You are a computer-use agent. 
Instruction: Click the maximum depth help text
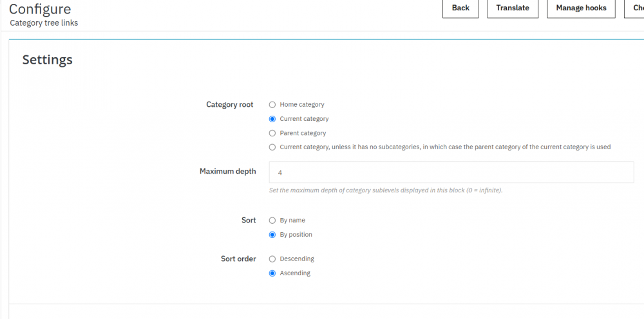point(385,190)
